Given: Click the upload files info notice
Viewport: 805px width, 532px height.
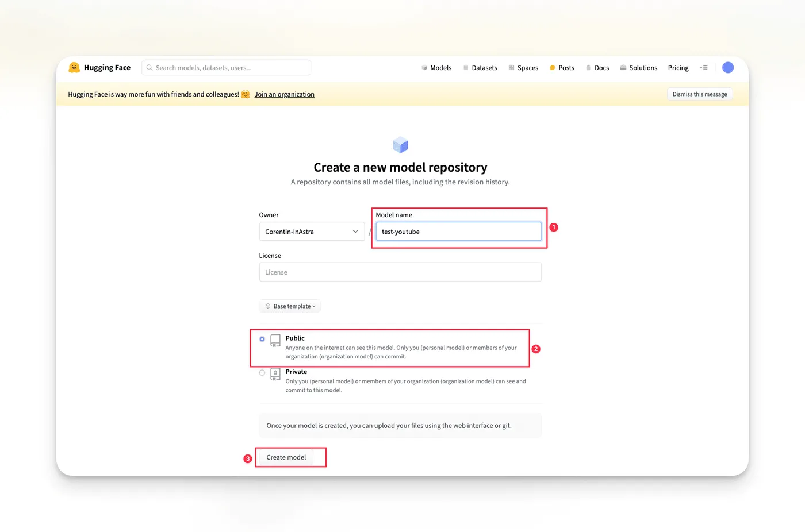Looking at the screenshot, I should point(400,425).
